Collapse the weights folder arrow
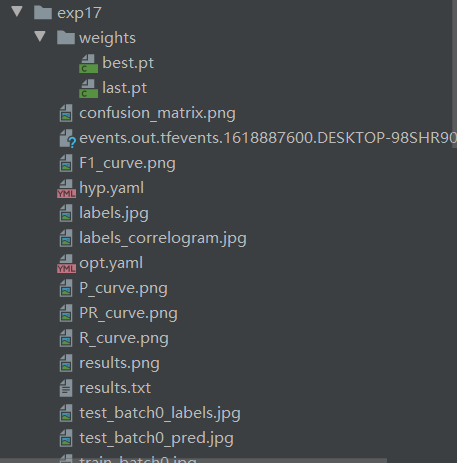 click(40, 37)
